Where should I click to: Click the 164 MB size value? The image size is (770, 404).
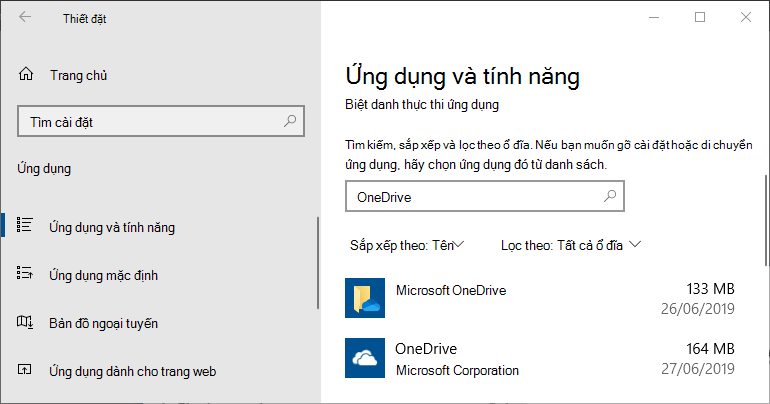(710, 349)
